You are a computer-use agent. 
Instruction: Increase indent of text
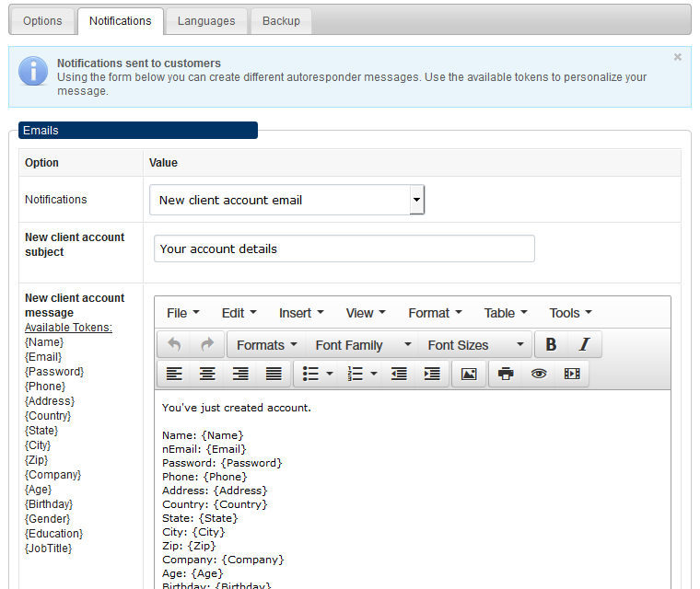pos(432,374)
